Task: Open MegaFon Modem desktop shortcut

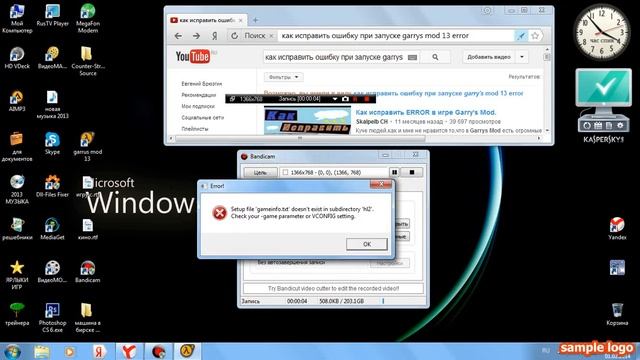Action: tap(87, 18)
